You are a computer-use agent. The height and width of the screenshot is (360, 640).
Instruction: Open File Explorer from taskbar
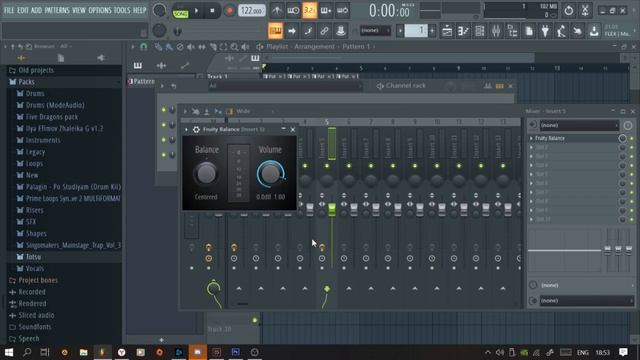[x=83, y=352]
